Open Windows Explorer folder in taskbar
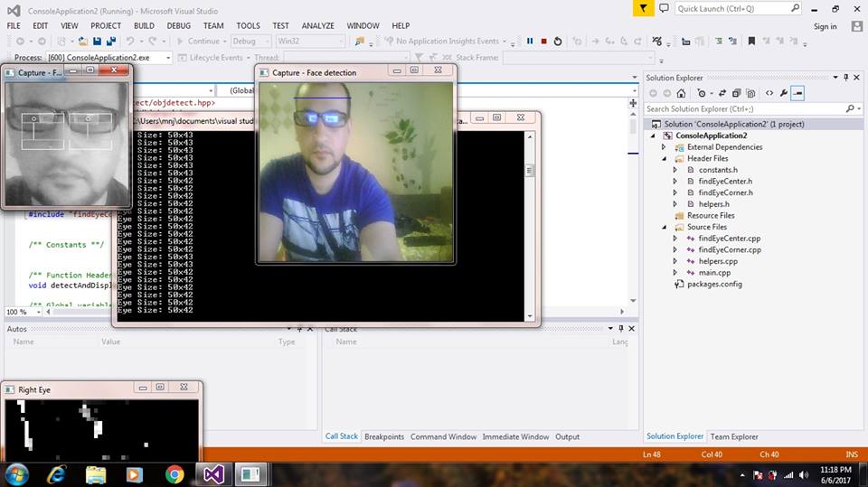This screenshot has width=868, height=487. [x=96, y=474]
